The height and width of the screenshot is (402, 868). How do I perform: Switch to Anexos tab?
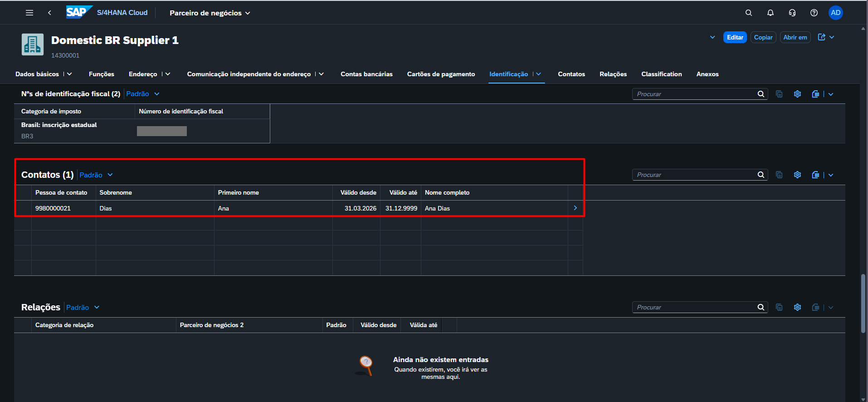[707, 74]
